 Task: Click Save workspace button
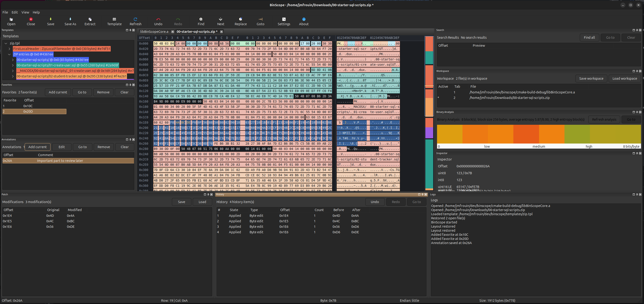click(591, 79)
